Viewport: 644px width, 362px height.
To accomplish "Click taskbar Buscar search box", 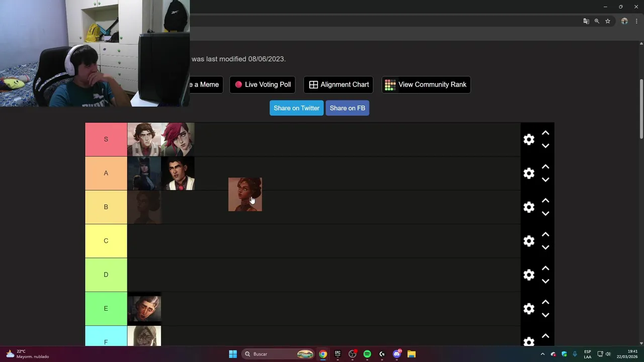I will pyautogui.click(x=279, y=354).
